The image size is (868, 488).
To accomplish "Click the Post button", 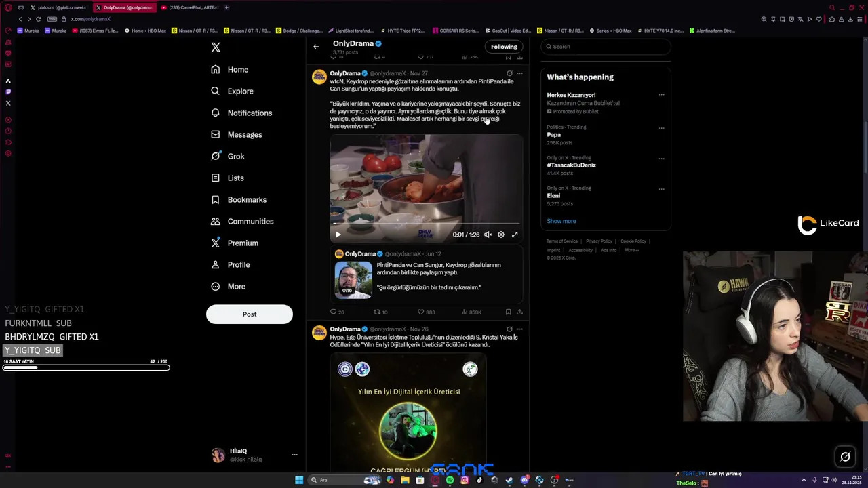I will [250, 314].
